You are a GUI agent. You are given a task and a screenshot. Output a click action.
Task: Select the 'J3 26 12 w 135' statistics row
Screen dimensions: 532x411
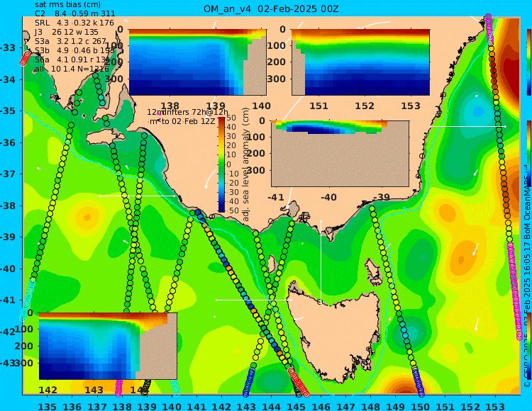coord(67,32)
